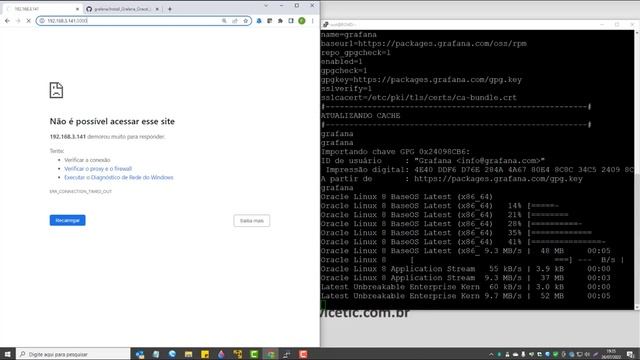This screenshot has width=640, height=360.
Task: Show hidden system tray icons
Action: tap(491, 354)
